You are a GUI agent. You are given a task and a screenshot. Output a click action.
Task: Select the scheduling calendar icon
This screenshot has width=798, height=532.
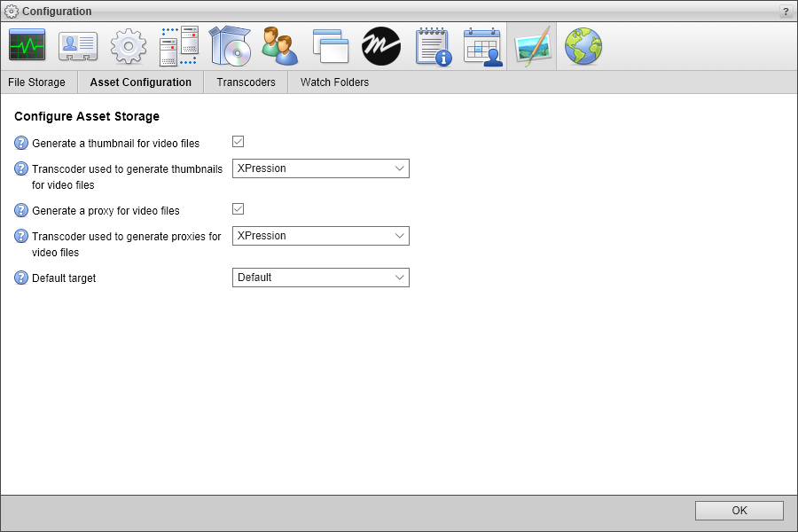coord(482,45)
